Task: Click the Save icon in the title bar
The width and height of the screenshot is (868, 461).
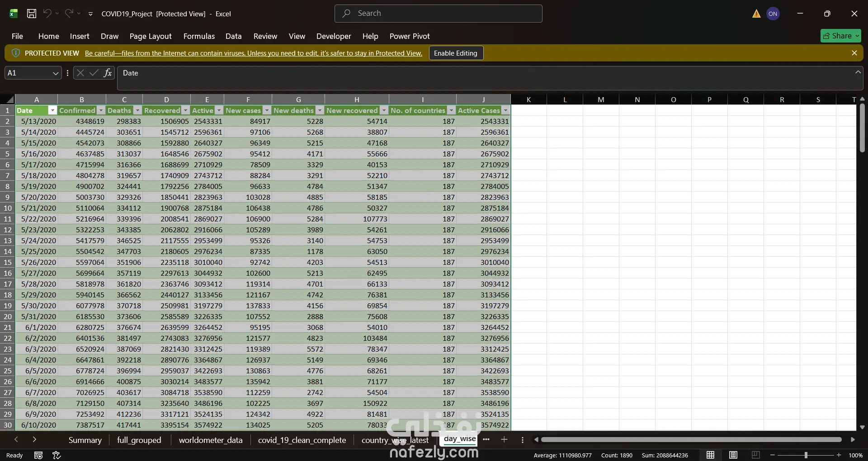Action: pyautogui.click(x=32, y=14)
